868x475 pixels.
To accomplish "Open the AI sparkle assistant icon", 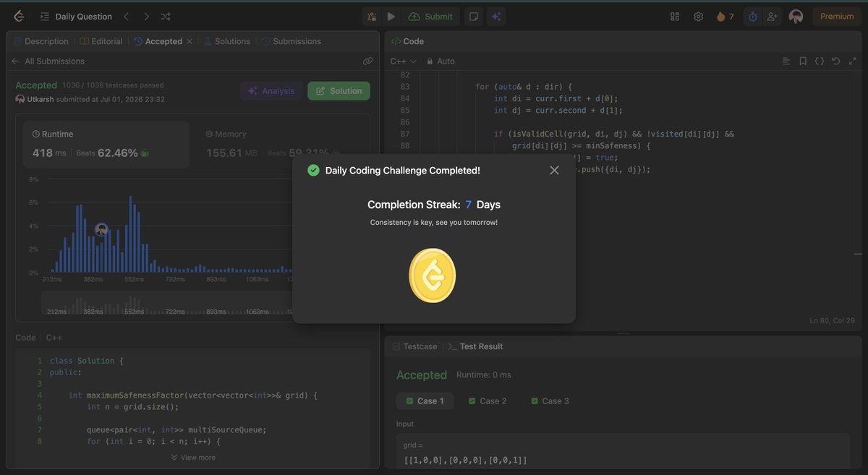I will pos(495,16).
